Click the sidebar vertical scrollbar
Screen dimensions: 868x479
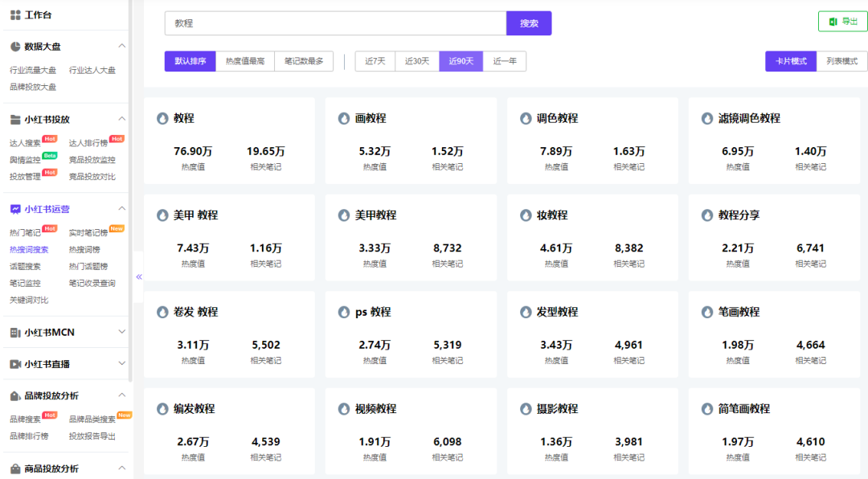point(130,191)
